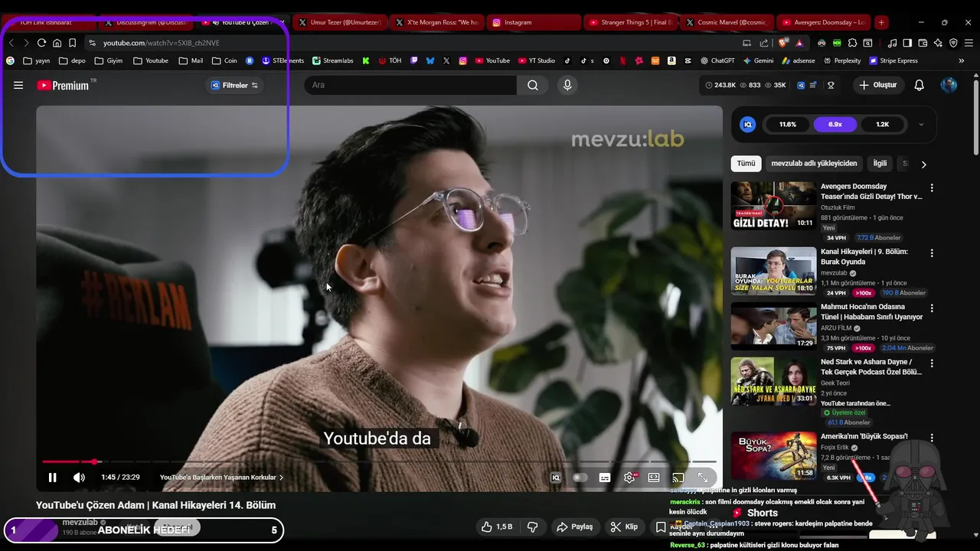The image size is (980, 551).
Task: Open the Netflix bookmark icon
Action: [x=622, y=60]
